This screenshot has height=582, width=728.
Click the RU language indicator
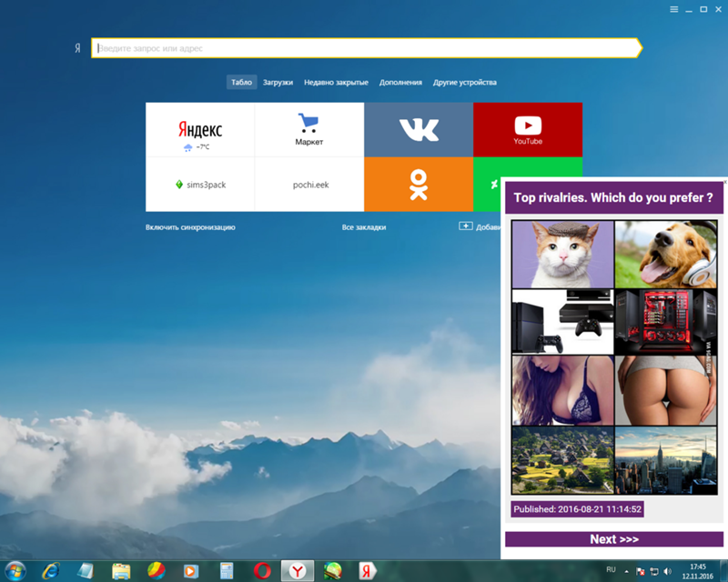[x=611, y=569]
